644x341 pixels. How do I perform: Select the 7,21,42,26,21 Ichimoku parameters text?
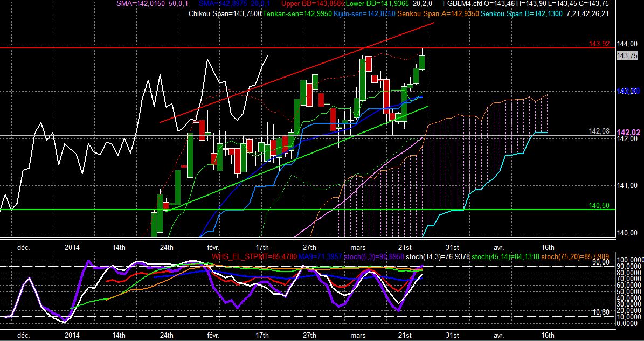pyautogui.click(x=587, y=13)
